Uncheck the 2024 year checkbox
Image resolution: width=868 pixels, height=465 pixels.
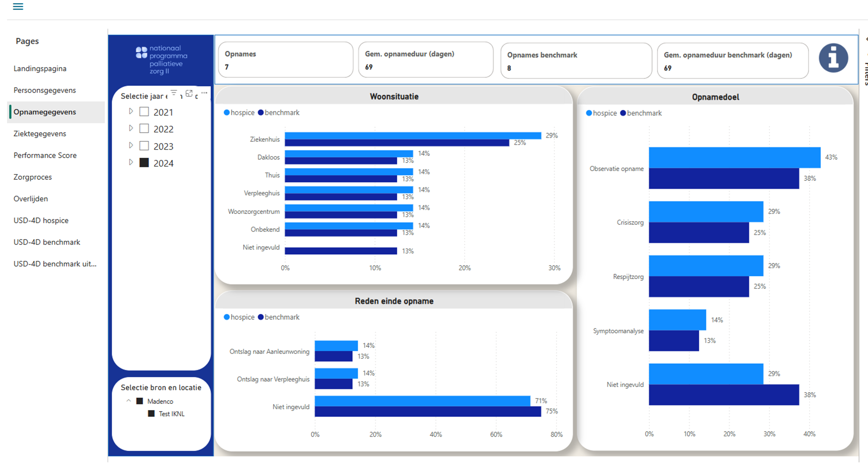(144, 163)
